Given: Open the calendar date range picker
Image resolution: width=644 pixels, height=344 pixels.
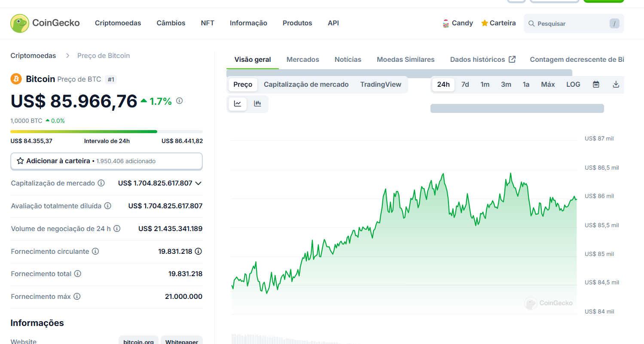Looking at the screenshot, I should pyautogui.click(x=596, y=85).
